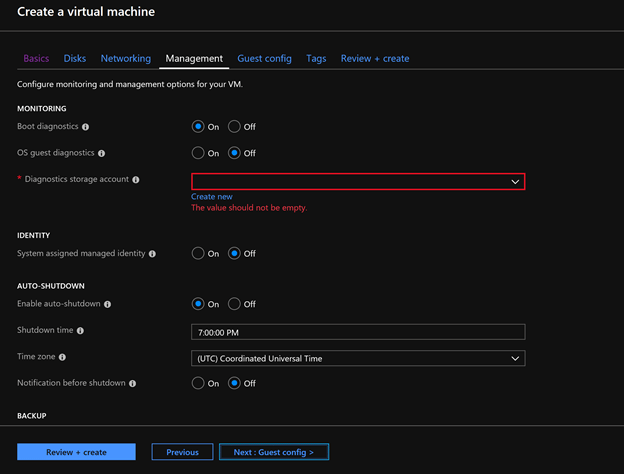This screenshot has height=474, width=624.
Task: Show info icon next to OS guest diagnostics
Action: [x=101, y=153]
